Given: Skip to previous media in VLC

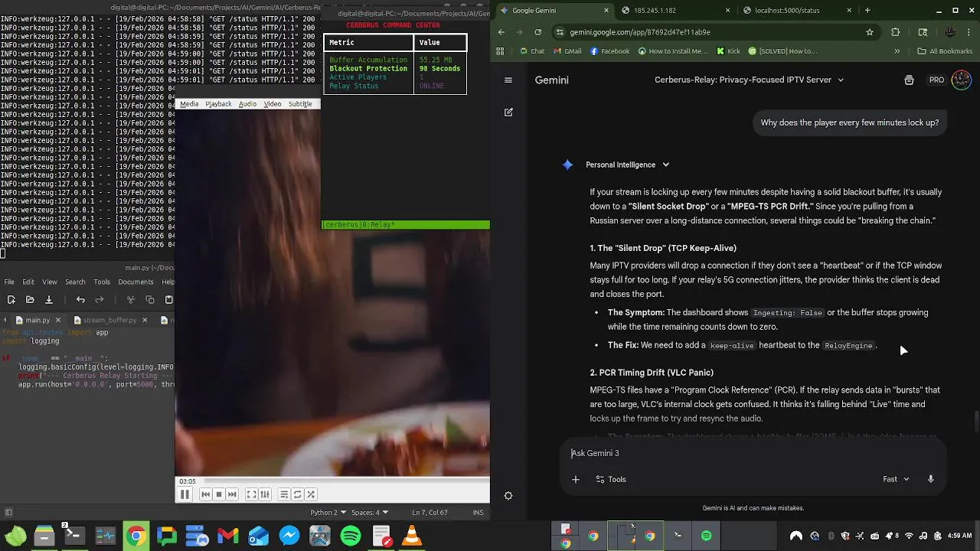Looking at the screenshot, I should (205, 494).
